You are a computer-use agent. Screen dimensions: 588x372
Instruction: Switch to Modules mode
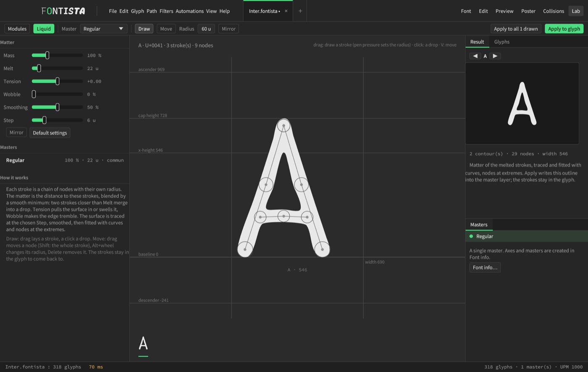[x=17, y=29]
